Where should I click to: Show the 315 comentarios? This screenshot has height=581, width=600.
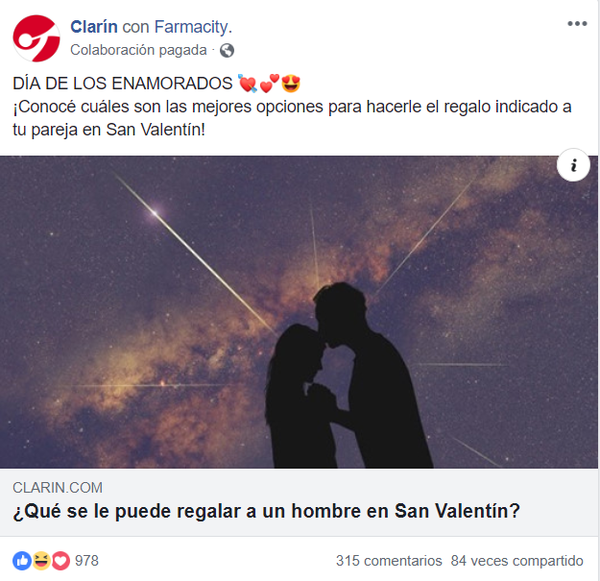pos(389,561)
